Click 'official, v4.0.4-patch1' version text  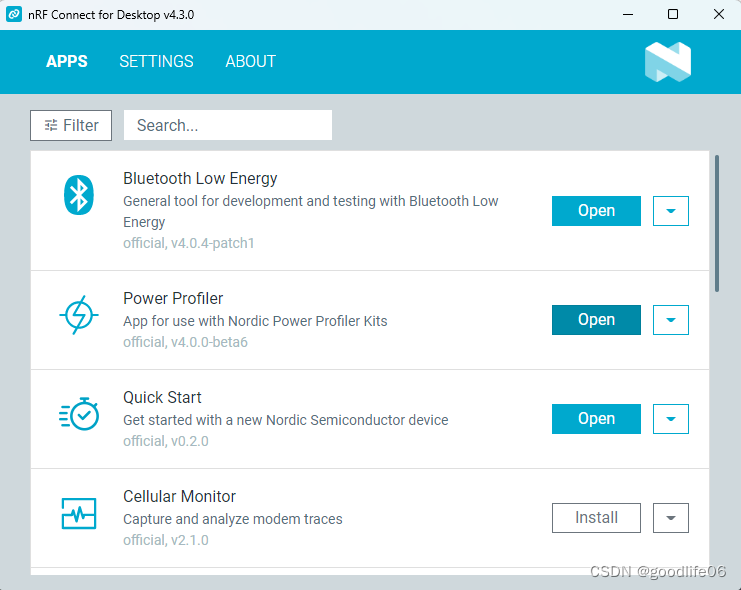189,243
